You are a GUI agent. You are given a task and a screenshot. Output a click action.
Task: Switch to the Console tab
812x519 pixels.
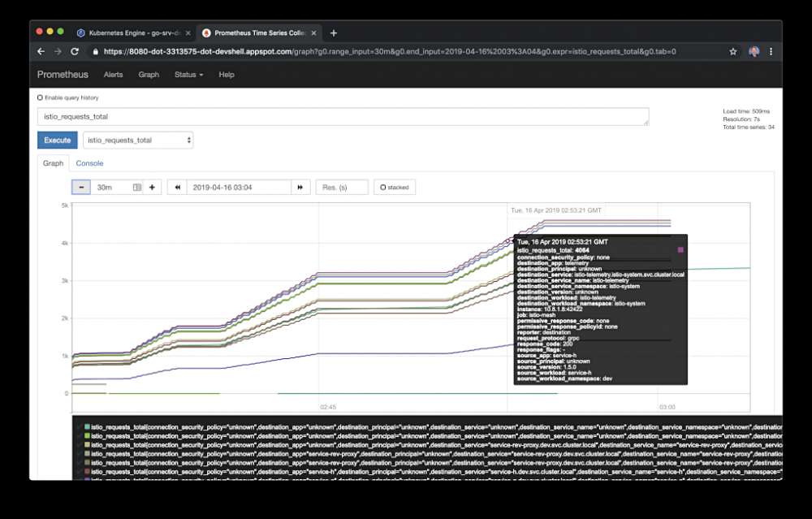[89, 163]
